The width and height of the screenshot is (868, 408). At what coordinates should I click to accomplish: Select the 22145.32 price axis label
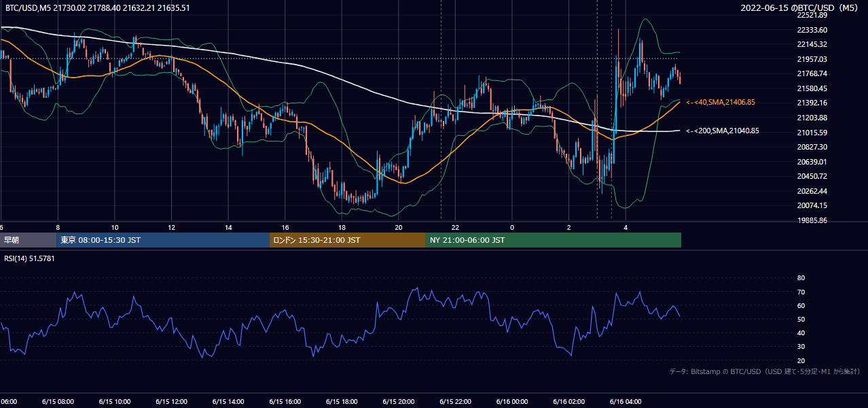click(x=812, y=44)
